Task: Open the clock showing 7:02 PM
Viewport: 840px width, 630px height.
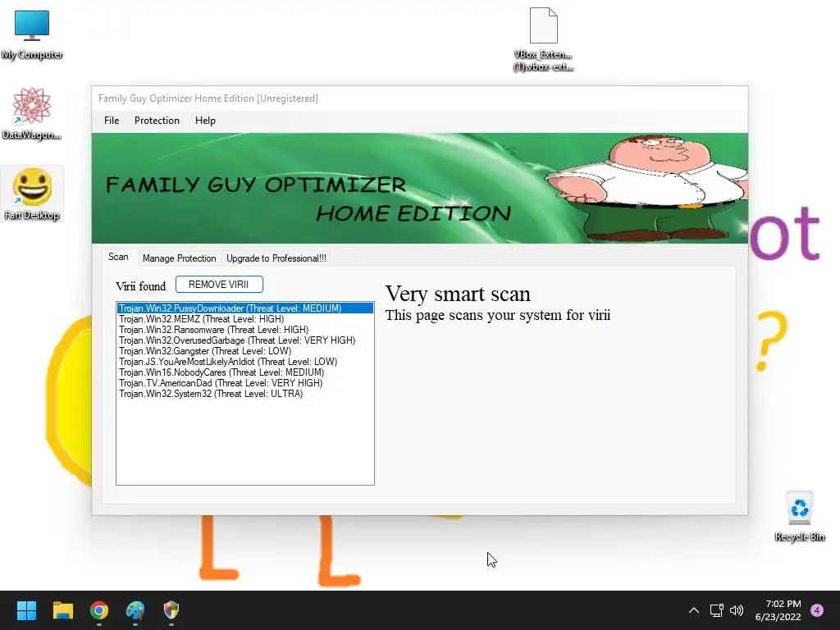Action: click(x=778, y=610)
